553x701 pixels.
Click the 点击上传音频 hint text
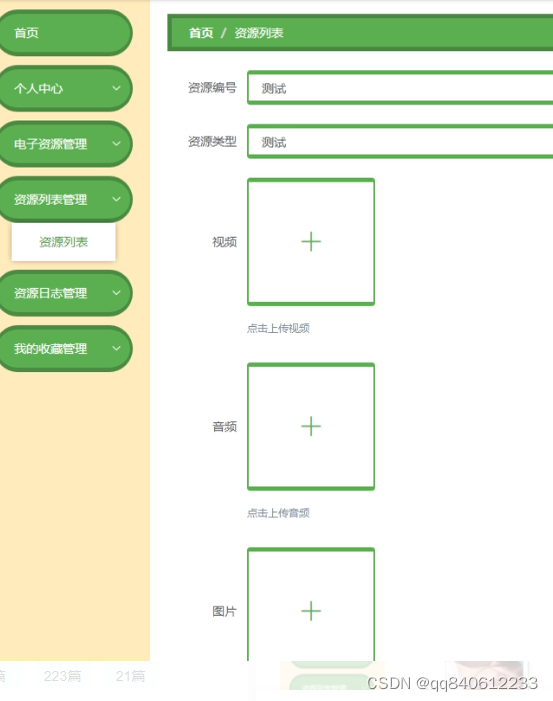click(x=278, y=513)
